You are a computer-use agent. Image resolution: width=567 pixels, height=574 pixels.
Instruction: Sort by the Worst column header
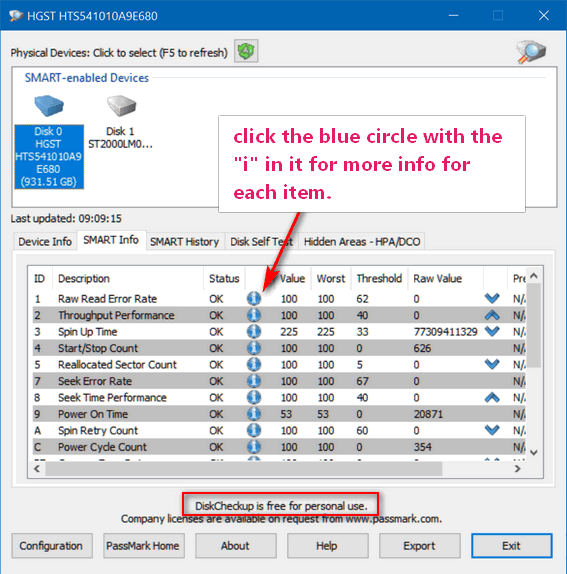point(331,279)
